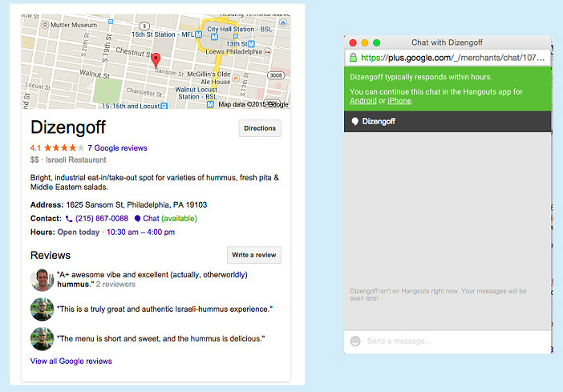
Task: Click the chat bubble icon next to Chat
Action: (x=137, y=218)
